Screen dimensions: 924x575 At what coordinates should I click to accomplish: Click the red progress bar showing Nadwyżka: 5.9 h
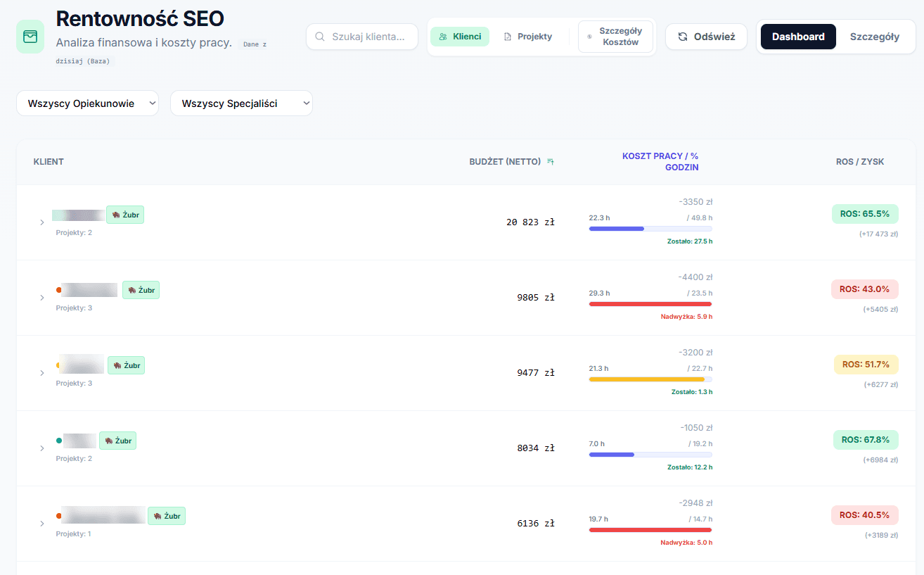click(x=650, y=304)
